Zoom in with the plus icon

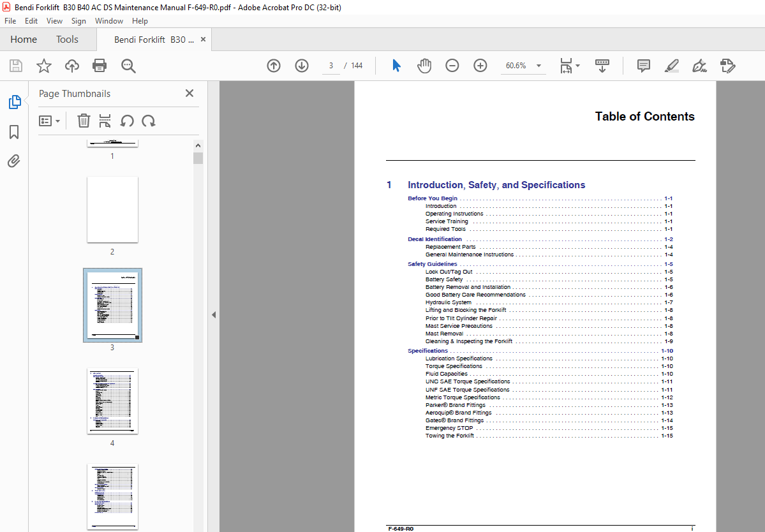coord(480,66)
